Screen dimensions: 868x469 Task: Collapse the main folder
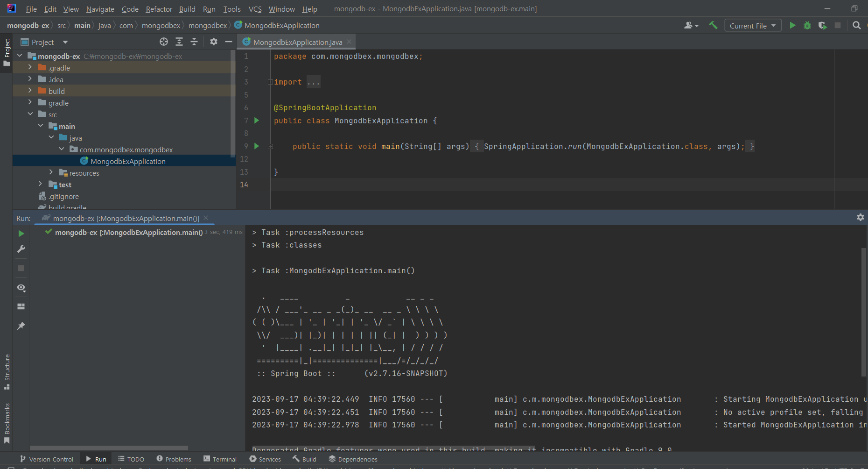(x=41, y=126)
